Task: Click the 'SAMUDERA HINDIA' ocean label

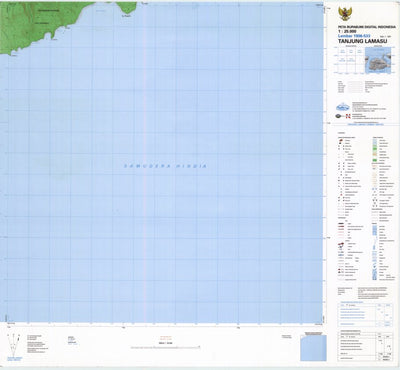Action: pyautogui.click(x=165, y=166)
